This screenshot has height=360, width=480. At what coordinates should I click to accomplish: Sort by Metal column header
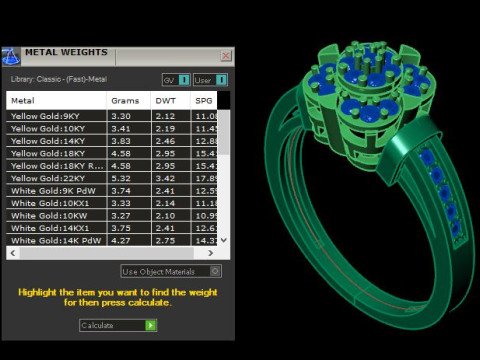pos(56,101)
